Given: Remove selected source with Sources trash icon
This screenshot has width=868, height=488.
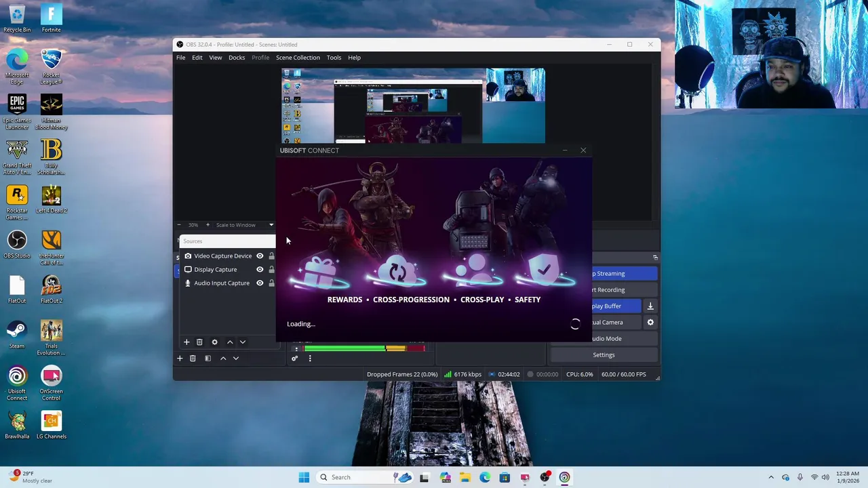Looking at the screenshot, I should tap(199, 342).
